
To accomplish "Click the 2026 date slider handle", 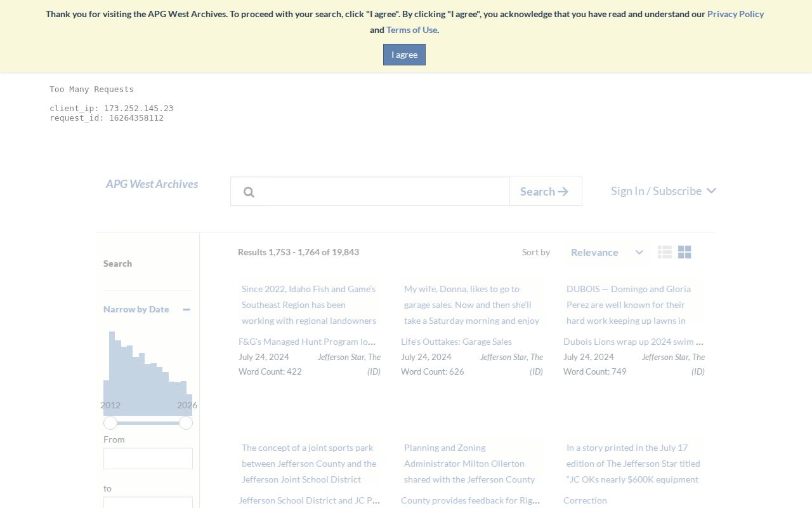I will [186, 423].
